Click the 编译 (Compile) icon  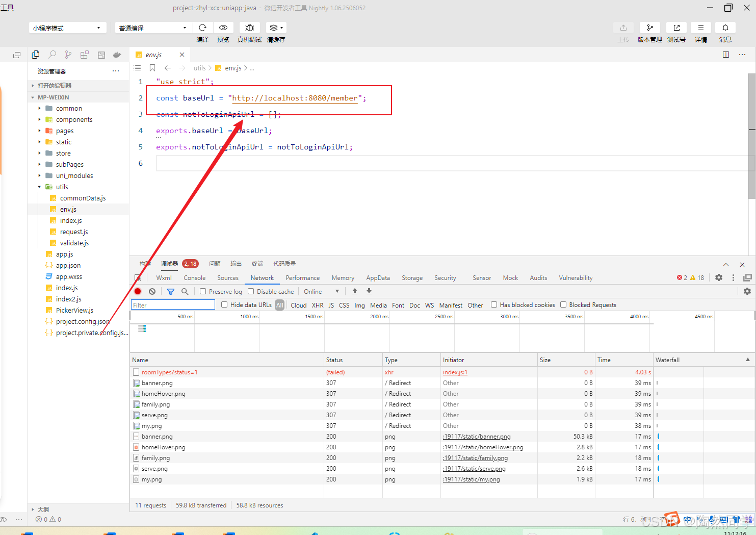coord(202,28)
